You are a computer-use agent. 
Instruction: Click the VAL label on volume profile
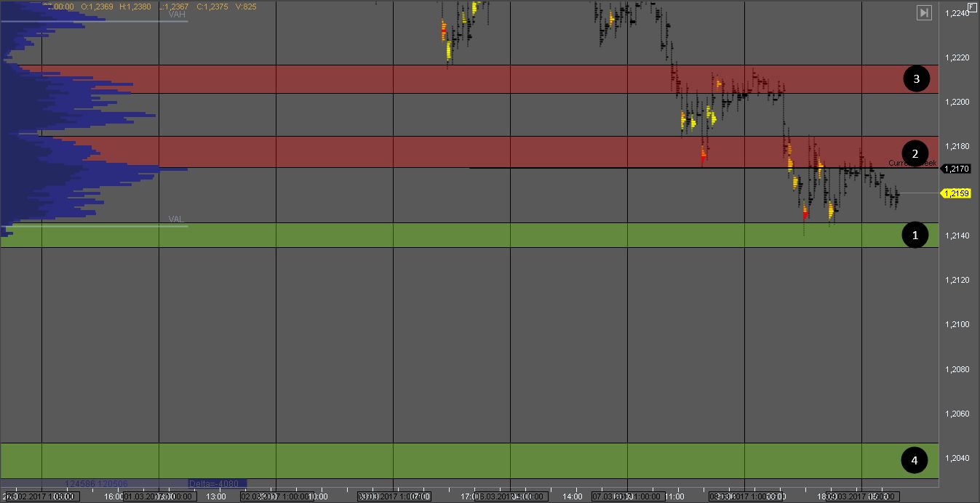[176, 219]
